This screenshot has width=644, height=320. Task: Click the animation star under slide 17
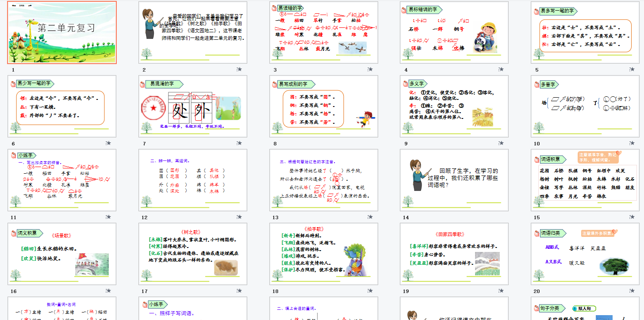coord(239,291)
